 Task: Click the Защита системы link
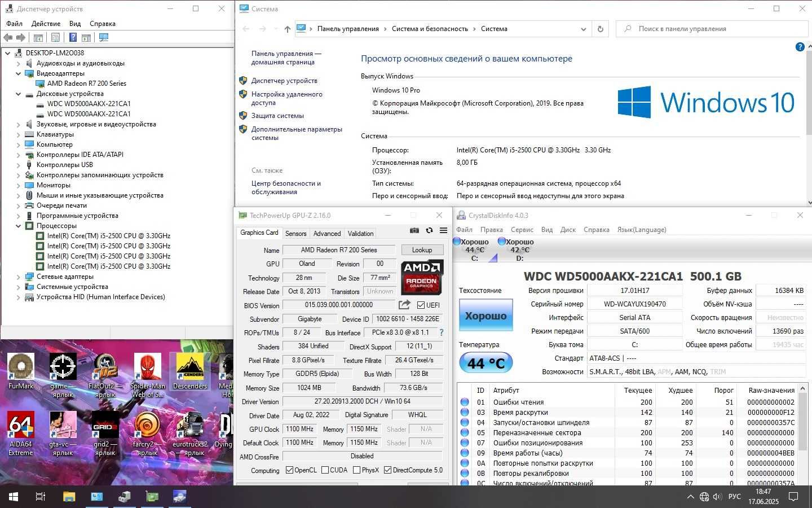click(x=277, y=116)
